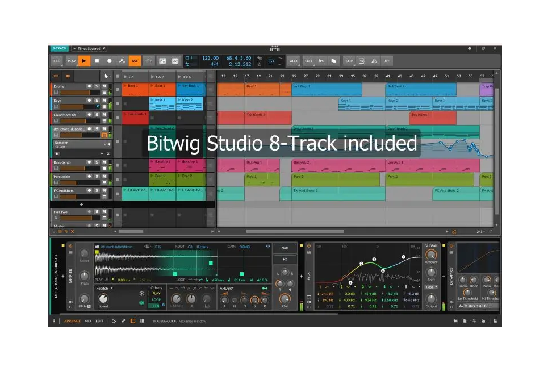The width and height of the screenshot is (552, 392).
Task: Switch to the MIX view
Action: point(88,321)
